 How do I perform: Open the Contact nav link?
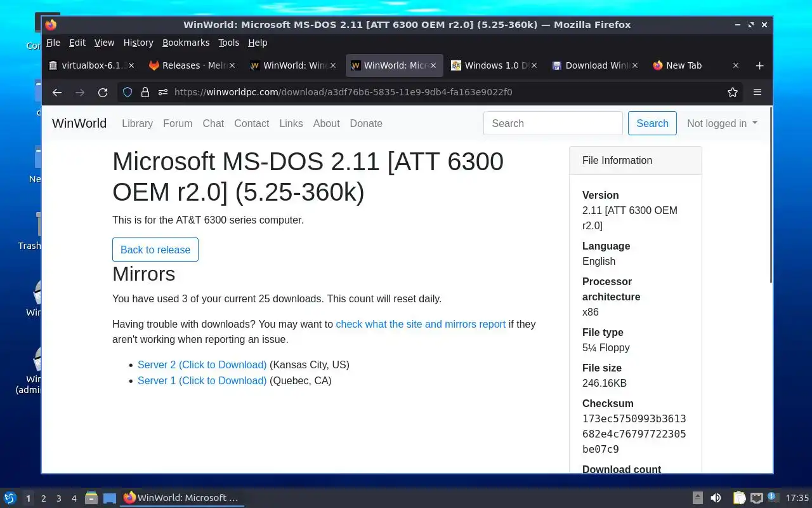[x=251, y=123]
